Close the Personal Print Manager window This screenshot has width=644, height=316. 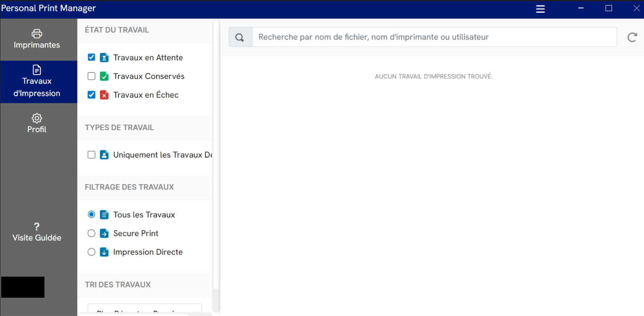(x=636, y=8)
